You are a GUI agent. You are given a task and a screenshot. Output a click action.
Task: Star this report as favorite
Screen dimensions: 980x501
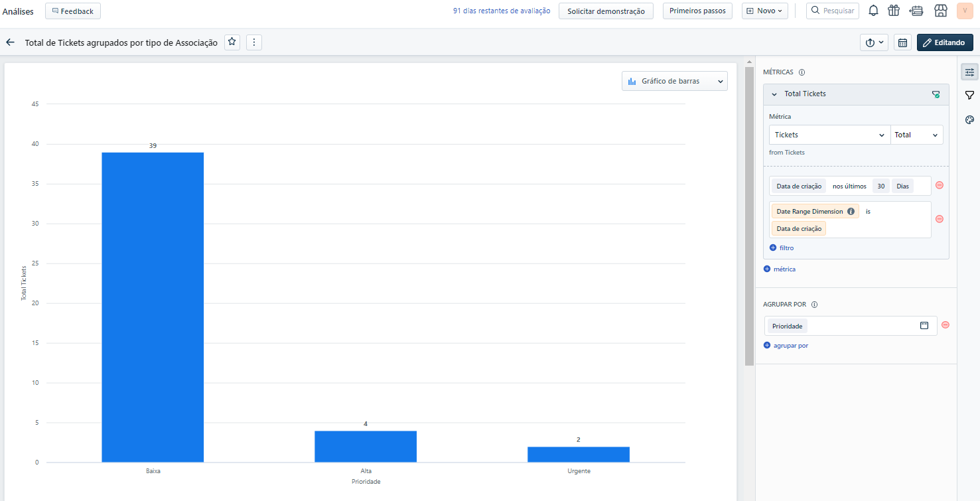[x=232, y=42]
